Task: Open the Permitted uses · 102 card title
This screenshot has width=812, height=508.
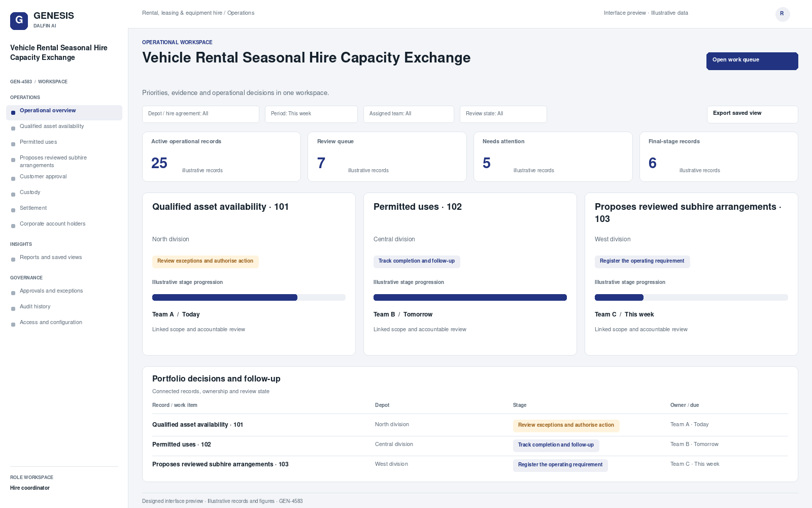Action: click(418, 207)
